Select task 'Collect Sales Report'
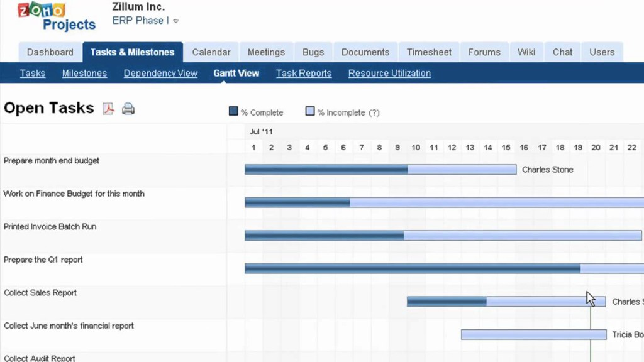Image resolution: width=644 pixels, height=362 pixels. [x=40, y=293]
